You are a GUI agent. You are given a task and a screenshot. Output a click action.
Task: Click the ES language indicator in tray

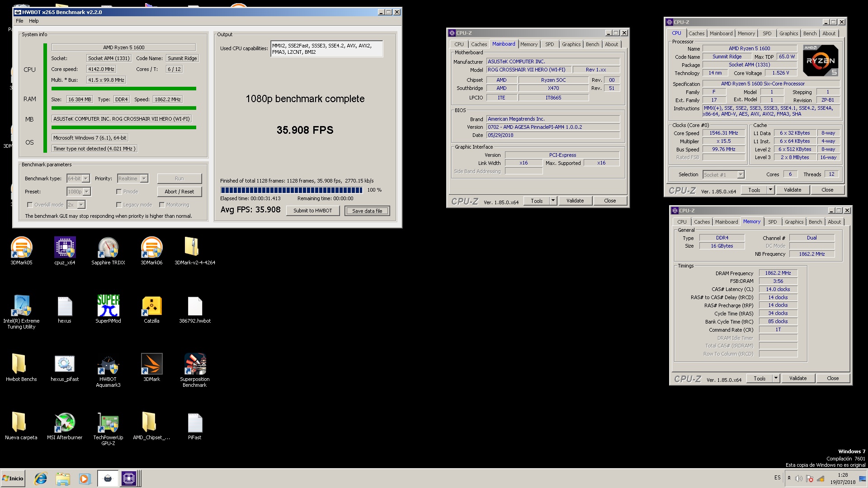777,478
